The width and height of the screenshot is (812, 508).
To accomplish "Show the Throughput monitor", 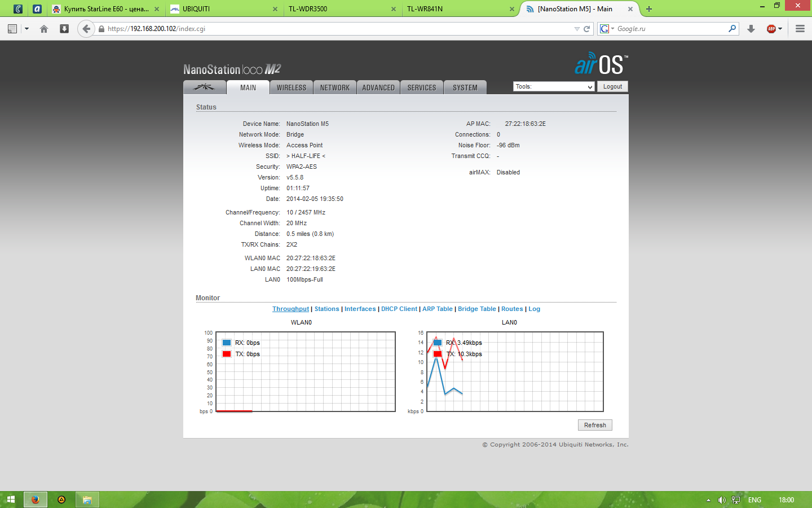I will [290, 309].
